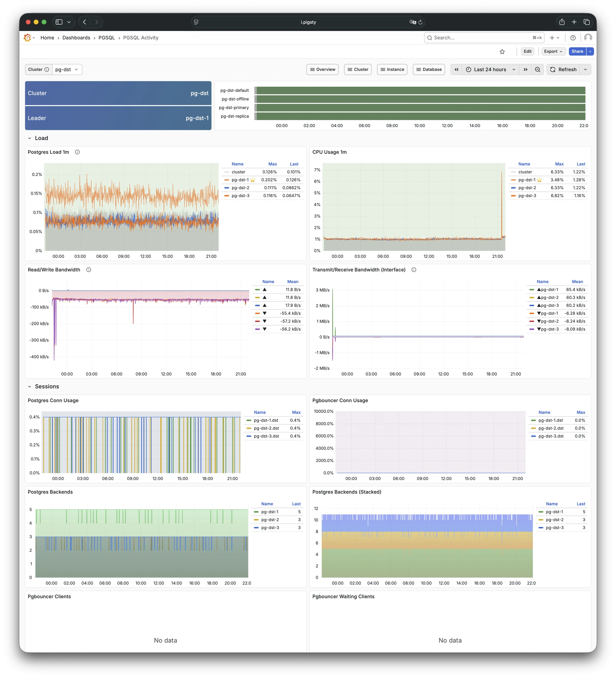Image resolution: width=616 pixels, height=678 pixels.
Task: Star this dashboard as favorite
Action: pos(502,51)
